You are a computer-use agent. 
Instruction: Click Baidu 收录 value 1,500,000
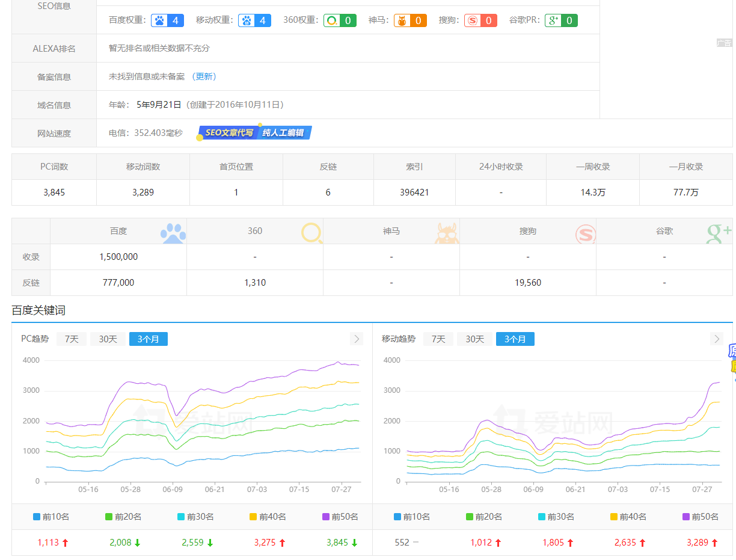[118, 257]
